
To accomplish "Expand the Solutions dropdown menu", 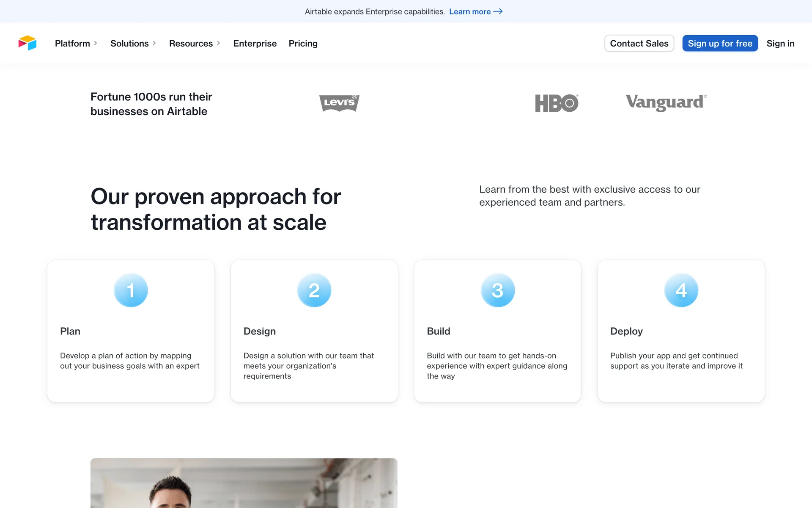I will pos(133,43).
